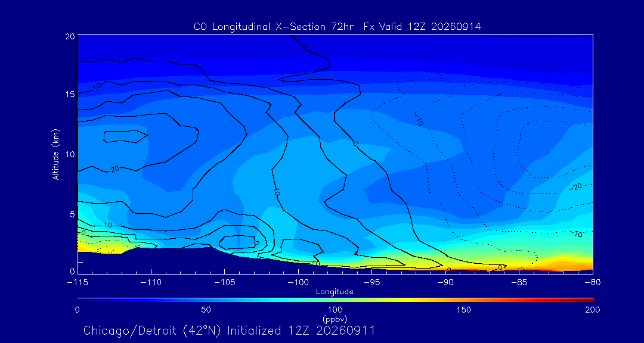The image size is (644, 343).
Task: Click the colorbar at the 100 ppbv mark
Action: 336,300
